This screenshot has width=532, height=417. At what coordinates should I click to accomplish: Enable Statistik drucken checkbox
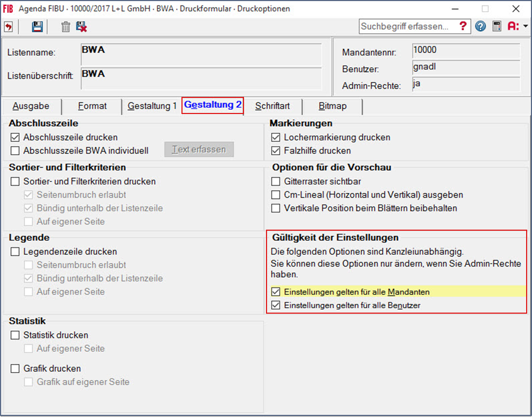(x=15, y=335)
